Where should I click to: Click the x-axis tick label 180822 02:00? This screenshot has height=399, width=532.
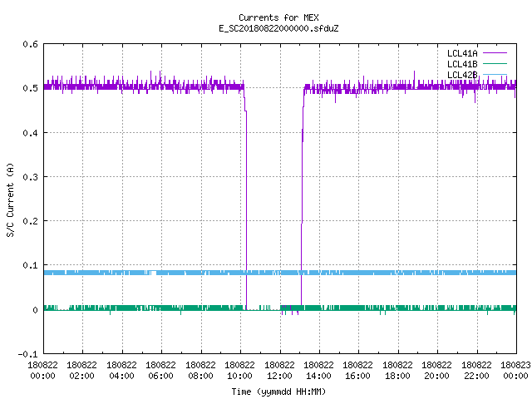click(x=81, y=371)
